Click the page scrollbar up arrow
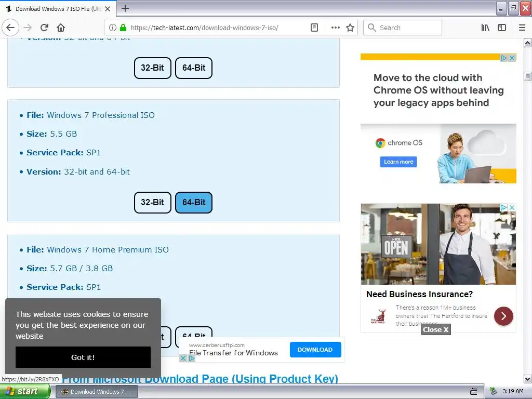Viewport: 532px width, 399px height. (x=527, y=43)
